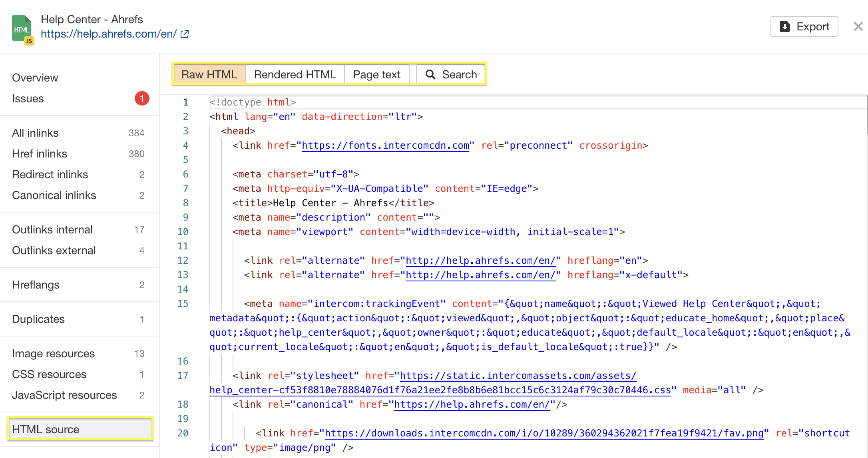Open the page via the external link icon

pyautogui.click(x=184, y=34)
